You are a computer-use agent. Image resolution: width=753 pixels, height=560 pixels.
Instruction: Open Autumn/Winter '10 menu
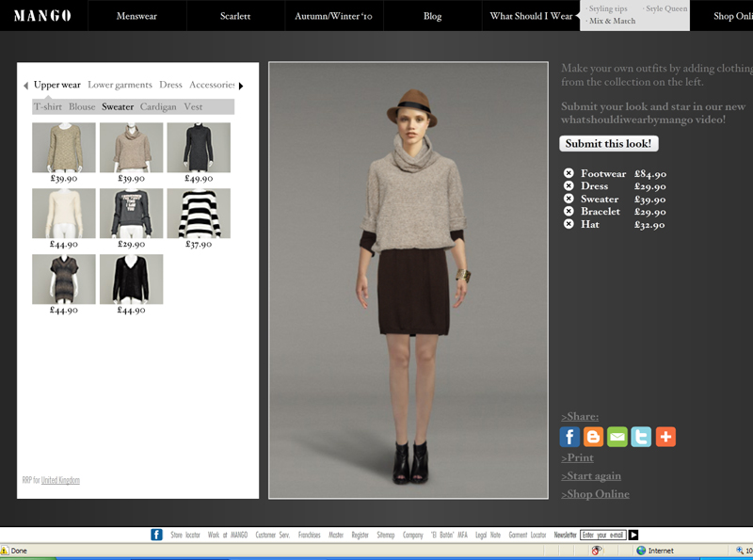click(x=333, y=16)
